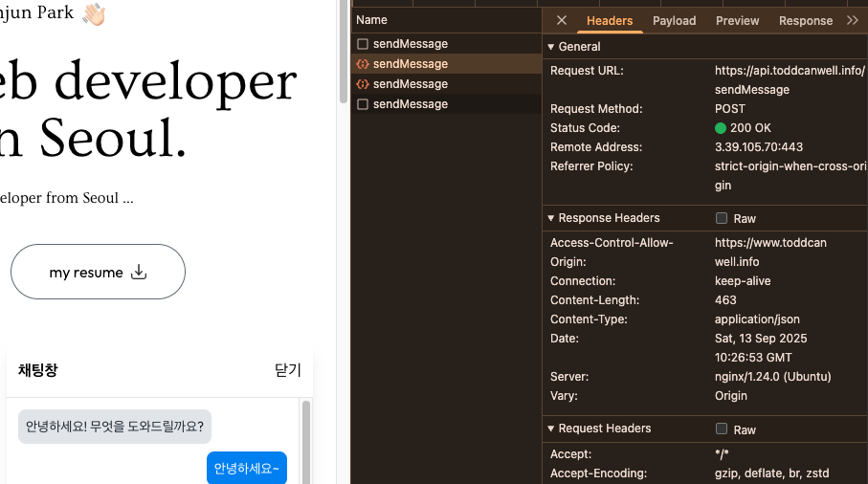The width and height of the screenshot is (868, 484).
Task: Click strict-origin-when-cross-origin referrer policy value
Action: point(790,176)
